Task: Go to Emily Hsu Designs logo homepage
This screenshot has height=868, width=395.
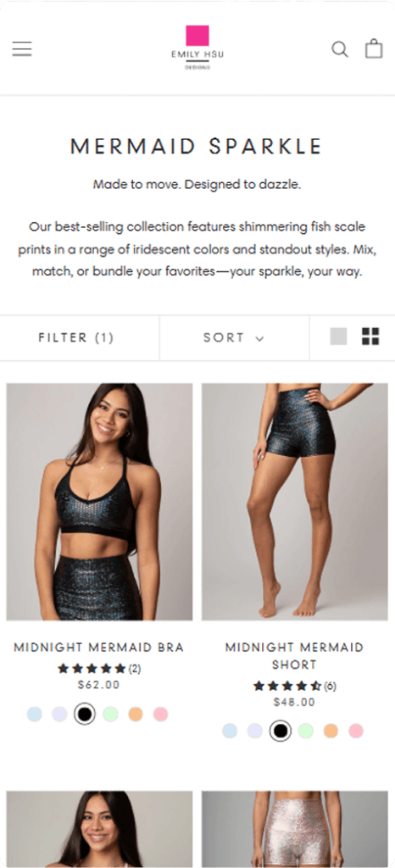Action: (197, 47)
